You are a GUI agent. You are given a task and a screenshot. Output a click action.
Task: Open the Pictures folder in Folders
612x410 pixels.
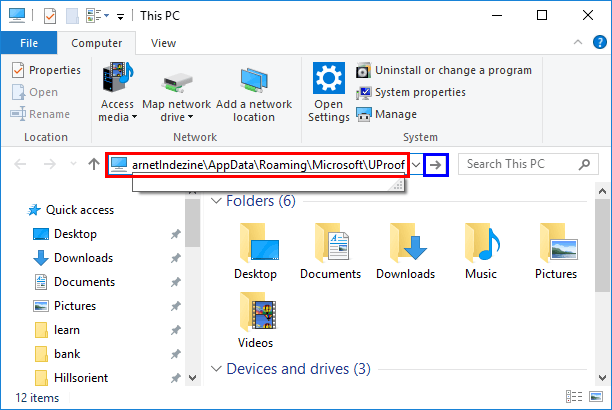(556, 251)
